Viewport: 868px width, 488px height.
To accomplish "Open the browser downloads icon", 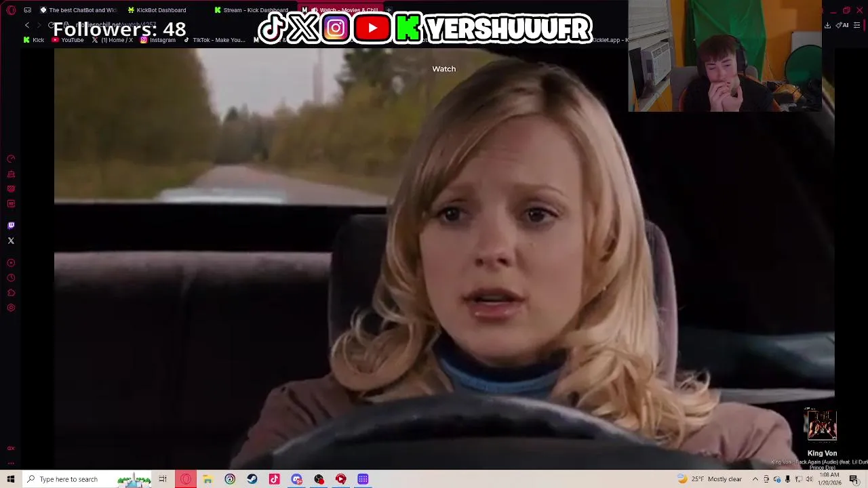I will (x=827, y=25).
